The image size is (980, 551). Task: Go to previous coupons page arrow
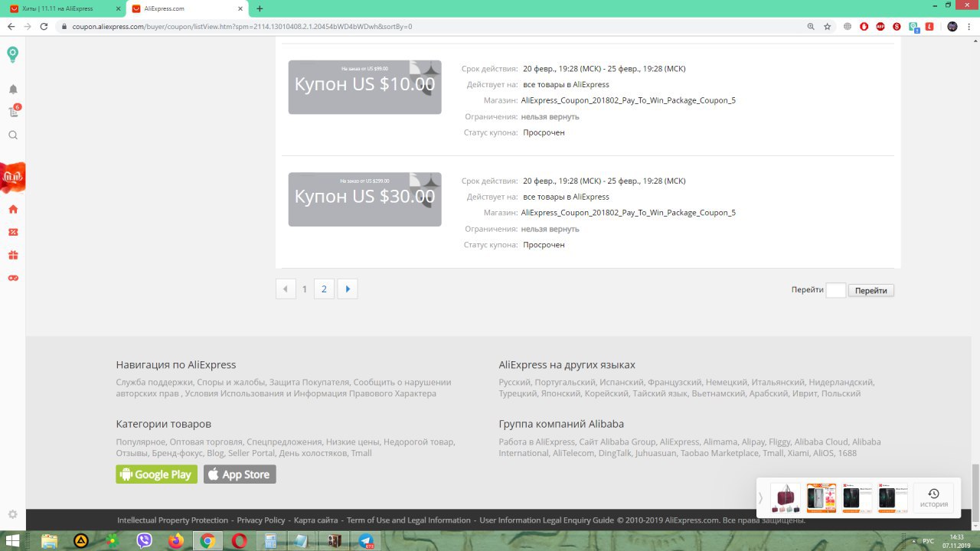coord(286,289)
